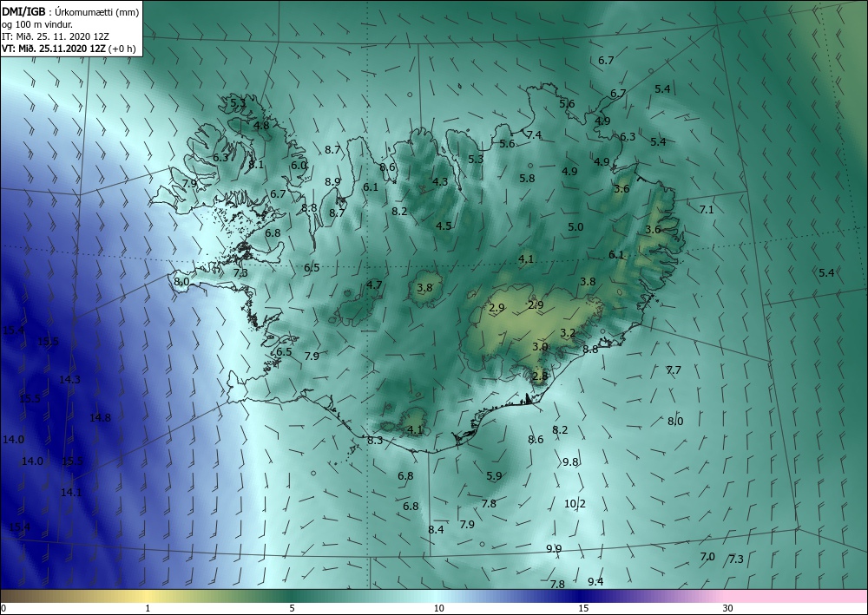This screenshot has height=615, width=868.
Task: Click the 4.3 value label
Action: click(x=440, y=181)
